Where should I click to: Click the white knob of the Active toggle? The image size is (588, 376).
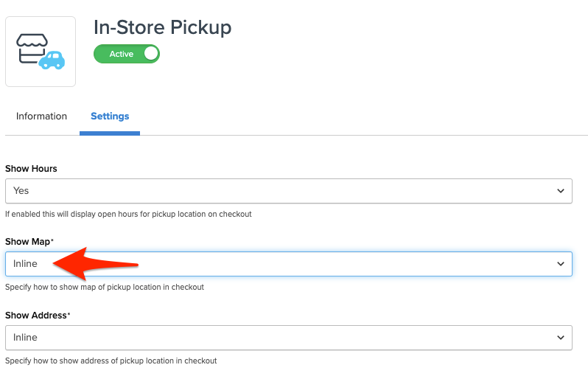click(x=150, y=54)
